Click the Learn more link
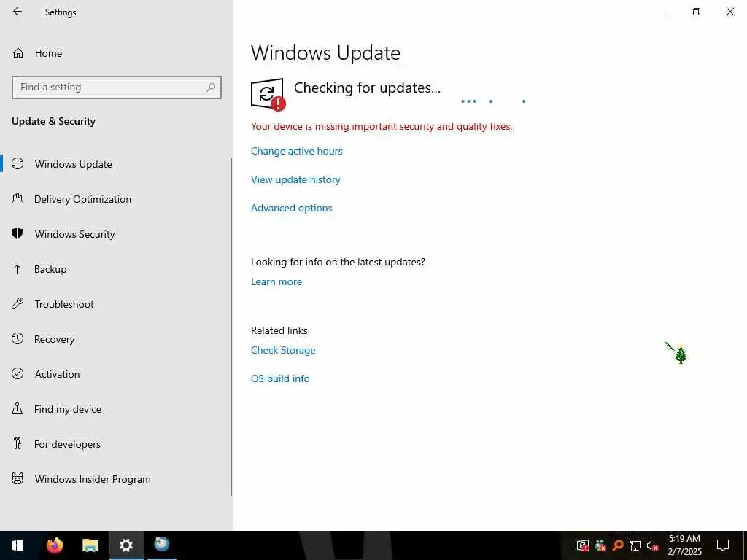Image resolution: width=747 pixels, height=560 pixels. [276, 281]
